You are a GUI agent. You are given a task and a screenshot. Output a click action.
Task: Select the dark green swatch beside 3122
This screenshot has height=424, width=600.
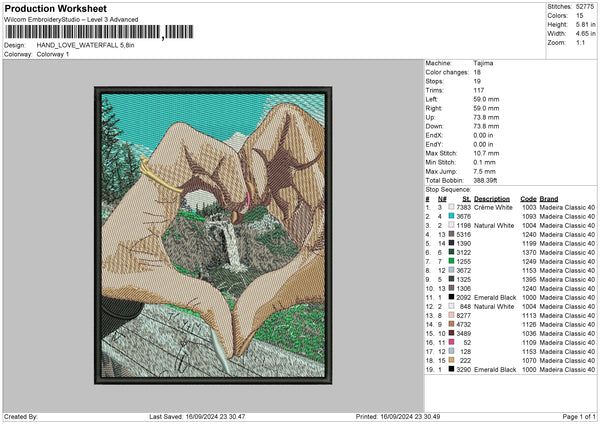(x=452, y=252)
